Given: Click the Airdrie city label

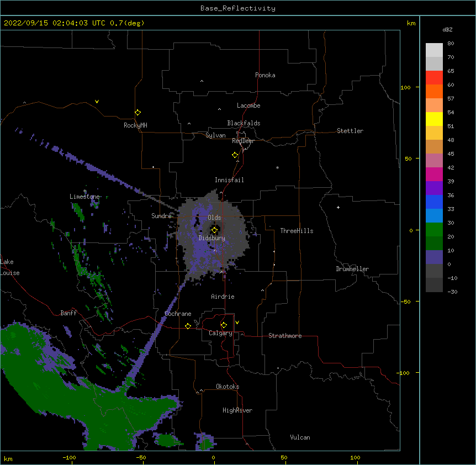Looking at the screenshot, I should click(x=223, y=297).
